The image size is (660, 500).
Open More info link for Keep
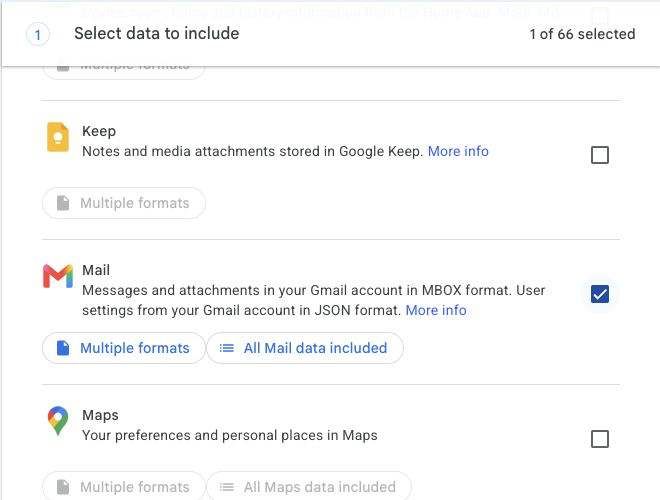pos(458,151)
